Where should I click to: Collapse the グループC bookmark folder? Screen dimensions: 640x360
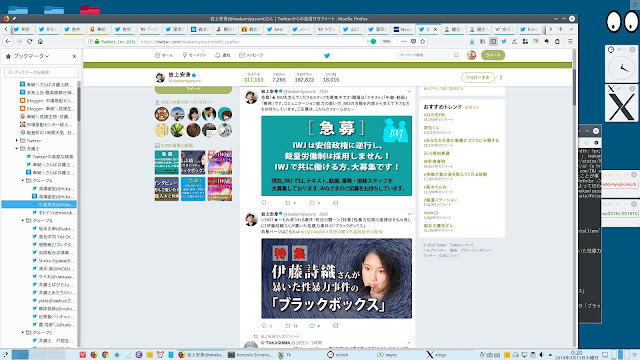[23, 333]
